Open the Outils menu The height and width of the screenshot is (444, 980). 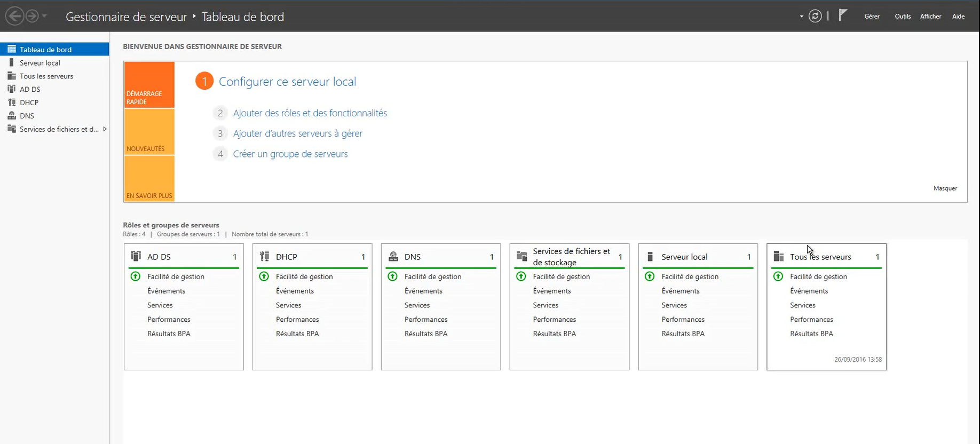point(903,17)
